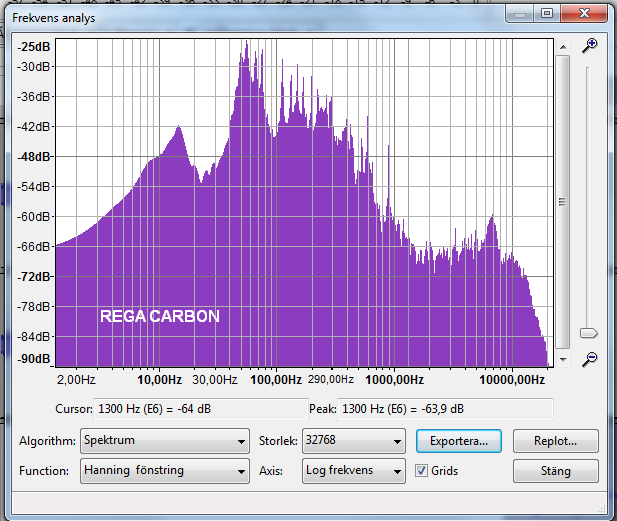Click the 2,00Hz axis label
The height and width of the screenshot is (521, 617).
tap(76, 380)
